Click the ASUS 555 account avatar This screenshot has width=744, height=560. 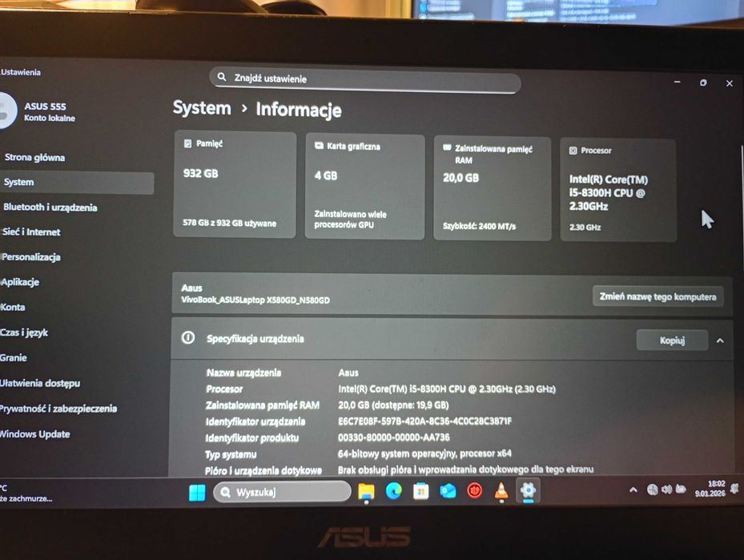(7, 110)
